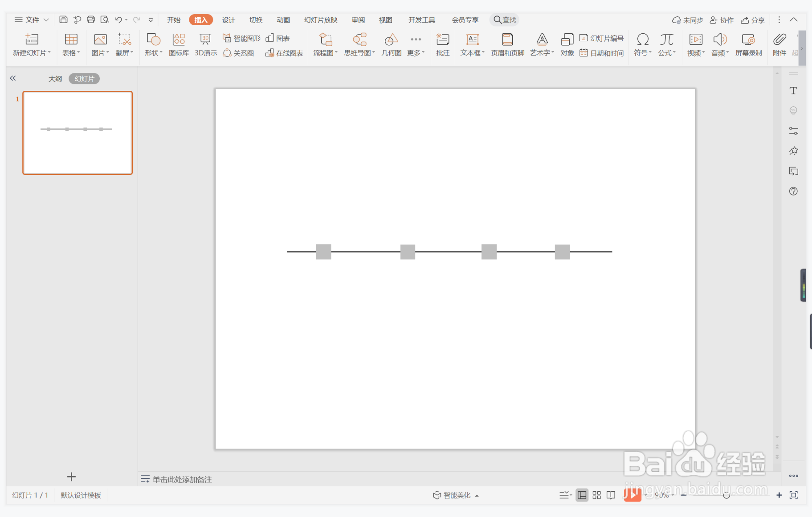Collapse the ribbon with the up chevron
The width and height of the screenshot is (812, 517).
(794, 20)
